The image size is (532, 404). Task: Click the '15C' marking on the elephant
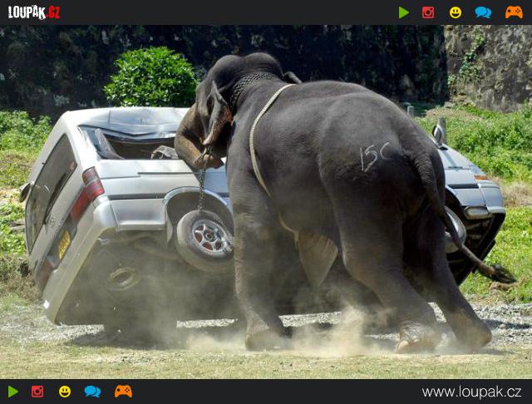pos(374,156)
